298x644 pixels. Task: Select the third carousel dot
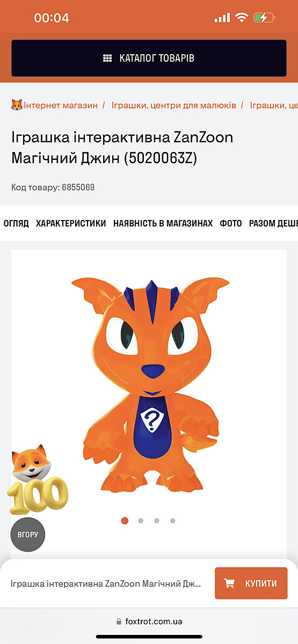click(157, 521)
